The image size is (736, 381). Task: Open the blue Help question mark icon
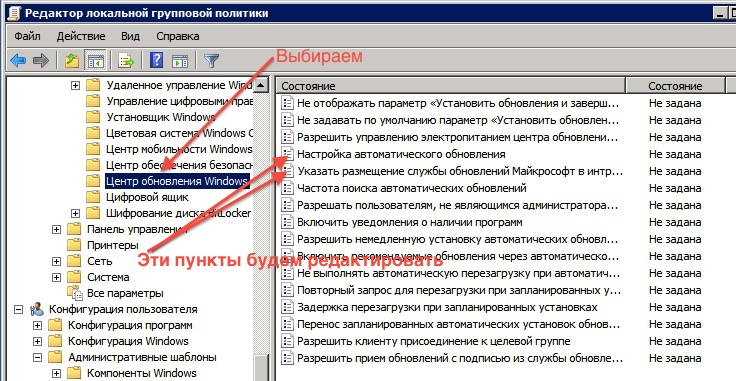tap(156, 61)
